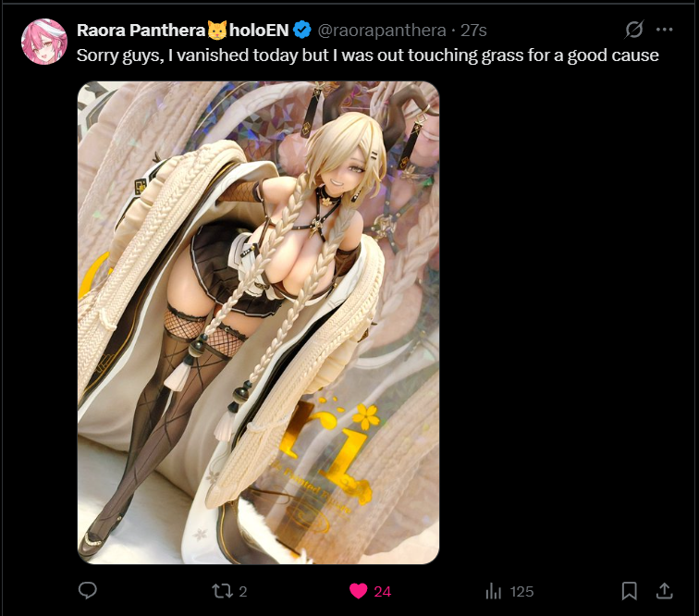Click the reply speech bubble icon
This screenshot has height=616, width=699.
tap(87, 591)
